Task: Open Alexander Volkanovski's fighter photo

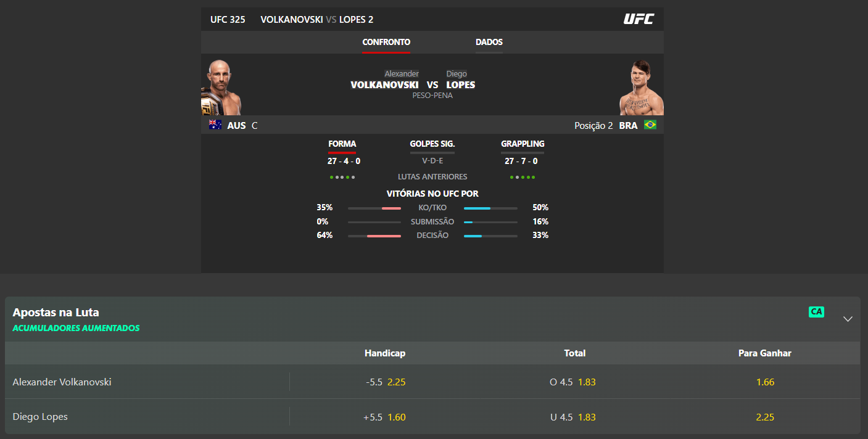Action: coord(221,87)
